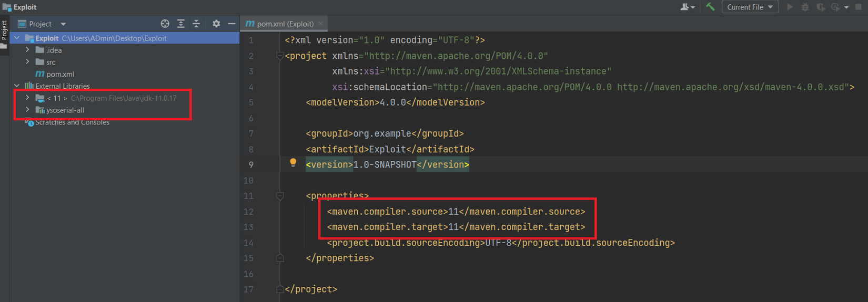
Task: Select the jdk-11.0.17 path row
Action: click(x=124, y=98)
